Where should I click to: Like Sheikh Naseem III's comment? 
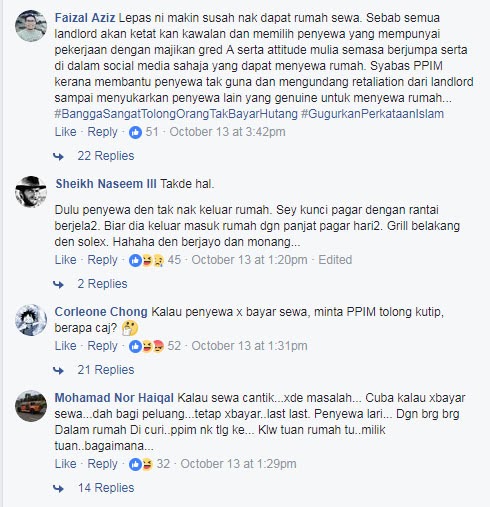pyautogui.click(x=65, y=260)
